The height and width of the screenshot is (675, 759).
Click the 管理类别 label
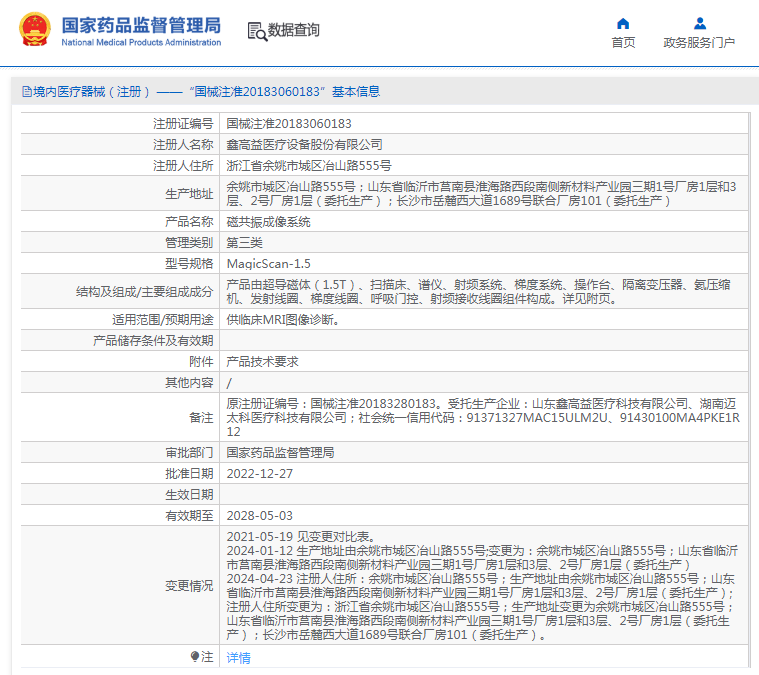click(189, 243)
